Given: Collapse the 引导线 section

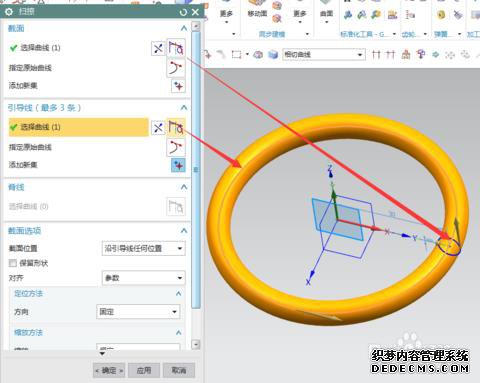Looking at the screenshot, I should 184,107.
